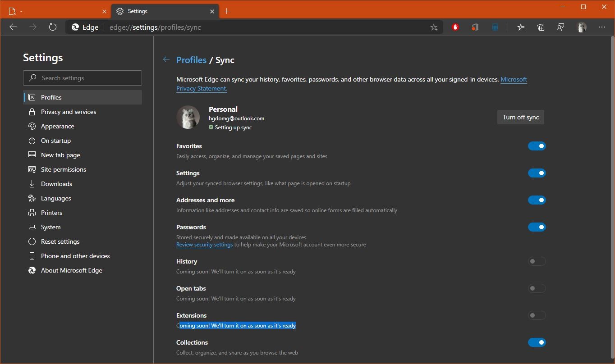The image size is (615, 364).
Task: Click the Site permissions icon
Action: click(x=32, y=169)
